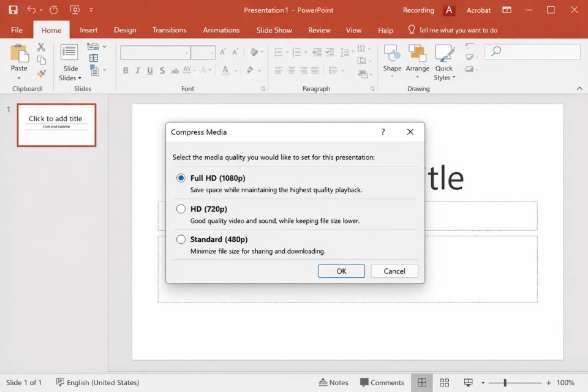This screenshot has height=392, width=588.
Task: Select the Bold formatting icon
Action: click(x=126, y=70)
